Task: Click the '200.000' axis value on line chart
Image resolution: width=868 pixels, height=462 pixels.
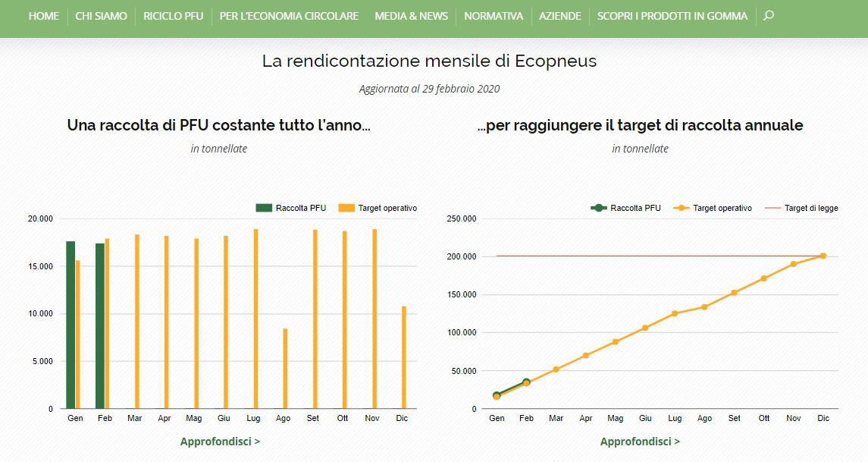Action: click(462, 256)
